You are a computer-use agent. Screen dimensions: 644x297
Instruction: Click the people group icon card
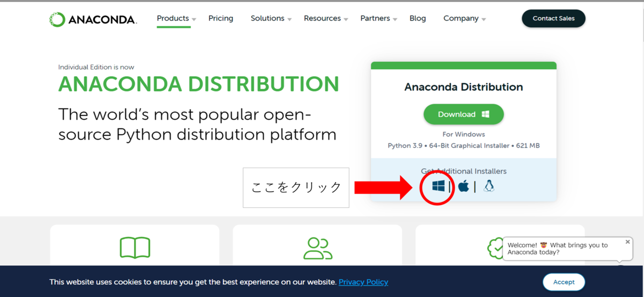coord(318,248)
